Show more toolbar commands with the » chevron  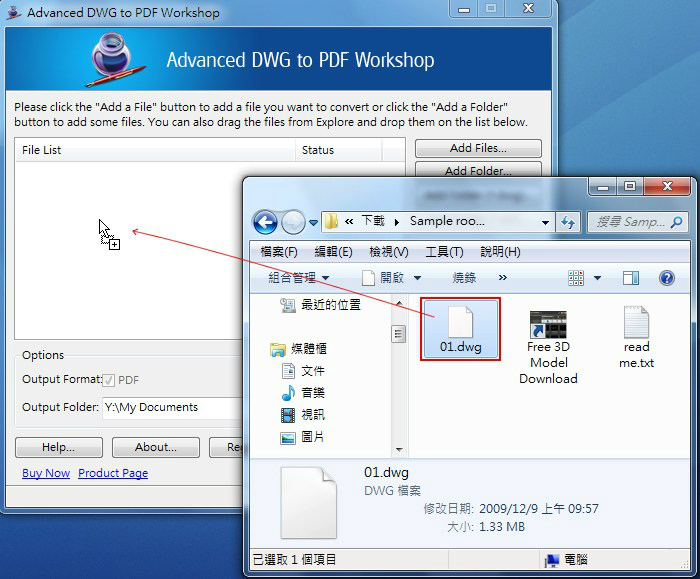(x=503, y=278)
